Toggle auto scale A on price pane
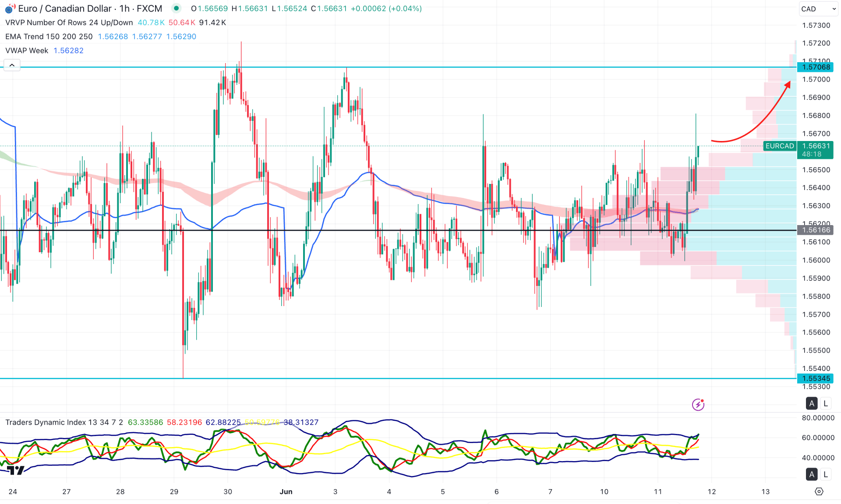 [x=812, y=403]
